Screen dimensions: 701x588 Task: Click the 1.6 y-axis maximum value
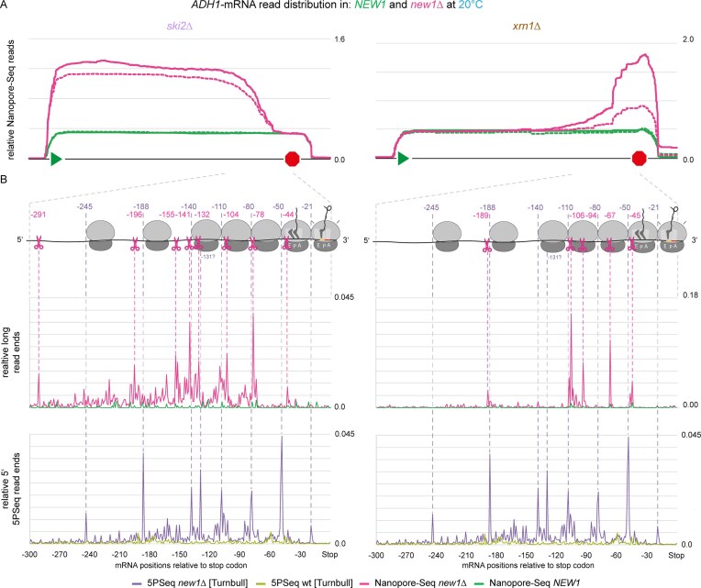339,39
